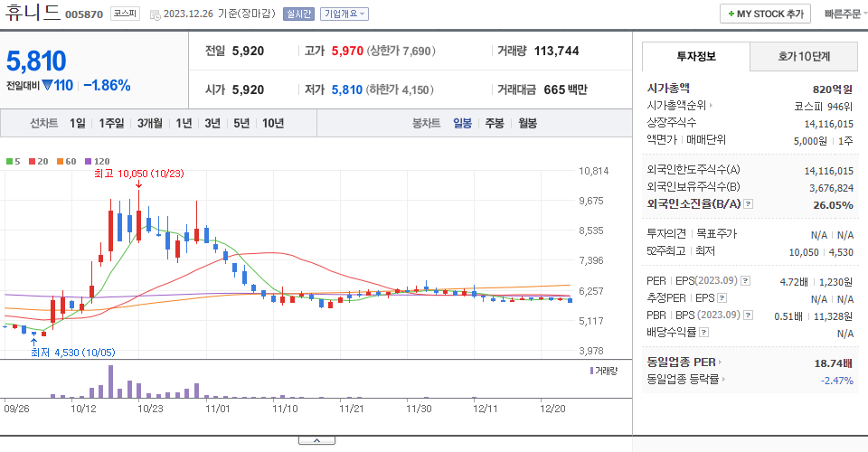
Task: Switch to the 투자정보 tab
Action: pyautogui.click(x=696, y=56)
